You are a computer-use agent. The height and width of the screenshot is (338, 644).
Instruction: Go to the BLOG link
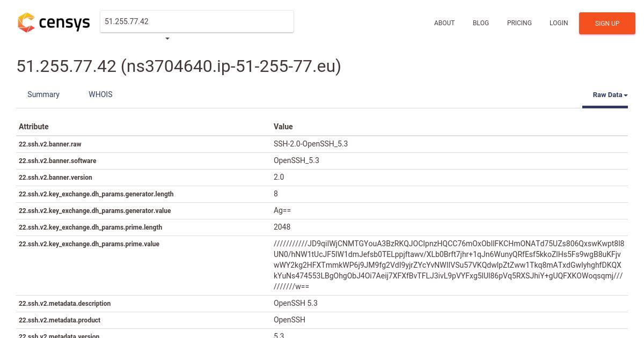(481, 23)
